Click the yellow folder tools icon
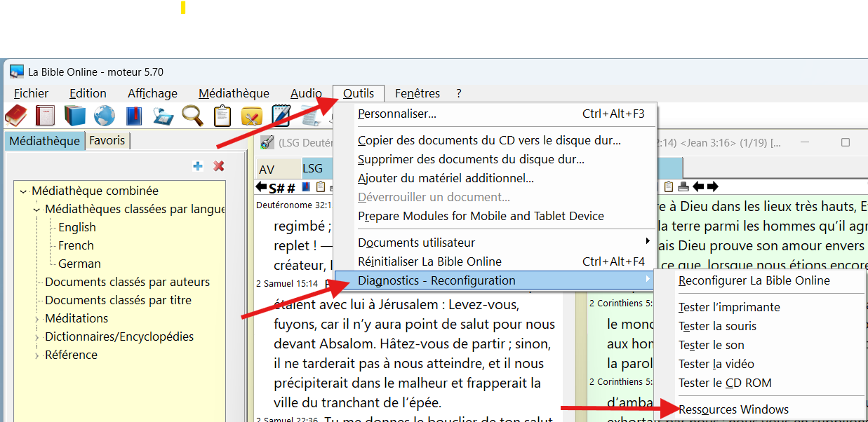The height and width of the screenshot is (422, 868). tap(252, 116)
